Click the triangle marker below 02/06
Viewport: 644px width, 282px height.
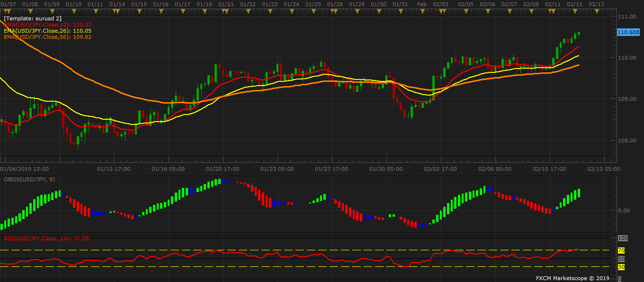click(487, 11)
